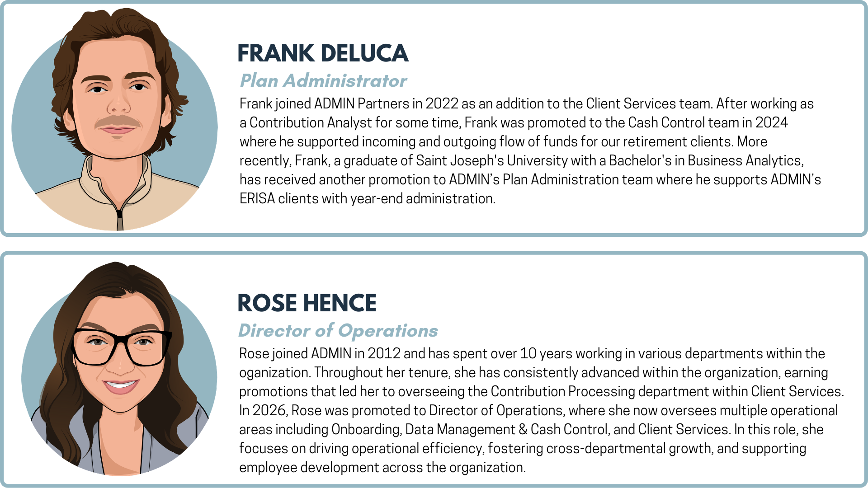Click Rose's smile in her portrait

pyautogui.click(x=121, y=385)
